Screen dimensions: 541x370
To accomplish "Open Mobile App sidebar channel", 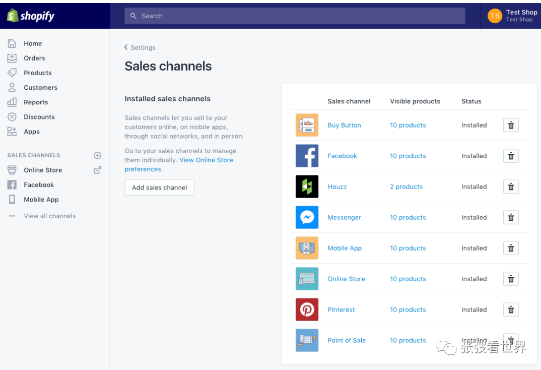I will [x=41, y=199].
